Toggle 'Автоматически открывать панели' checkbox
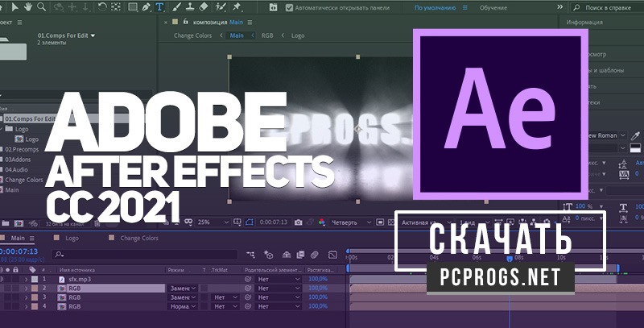 290,7
